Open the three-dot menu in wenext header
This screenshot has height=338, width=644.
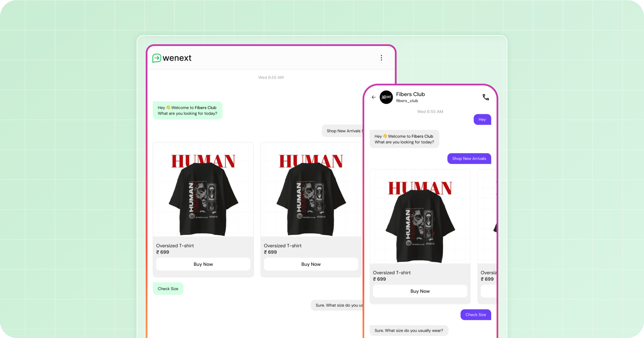(x=381, y=58)
